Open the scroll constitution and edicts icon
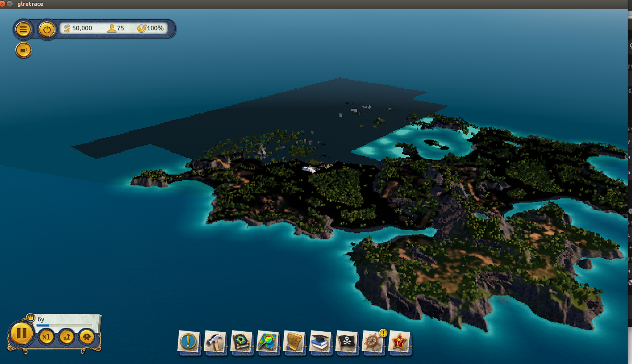The height and width of the screenshot is (364, 632). (294, 342)
